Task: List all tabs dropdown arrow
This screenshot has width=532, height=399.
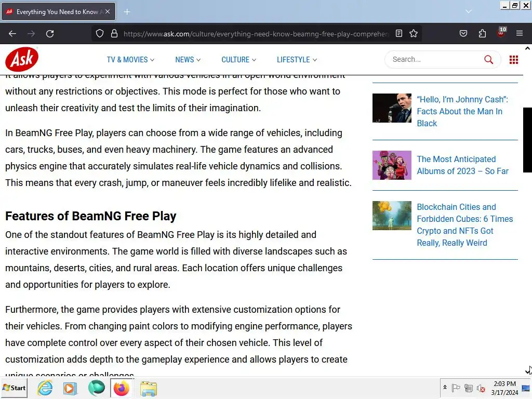Action: click(469, 11)
